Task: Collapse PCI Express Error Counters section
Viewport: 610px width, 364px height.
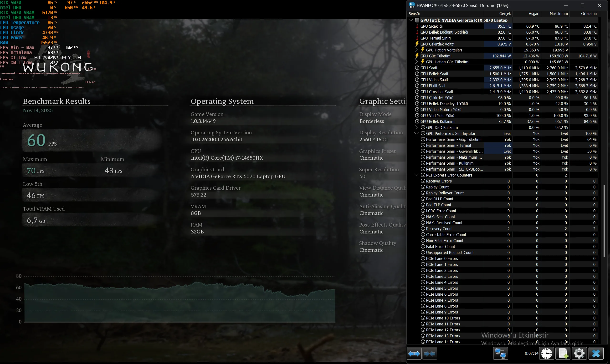Action: click(x=416, y=175)
